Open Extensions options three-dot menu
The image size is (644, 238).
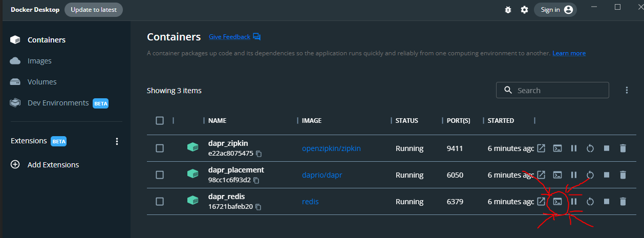(117, 141)
